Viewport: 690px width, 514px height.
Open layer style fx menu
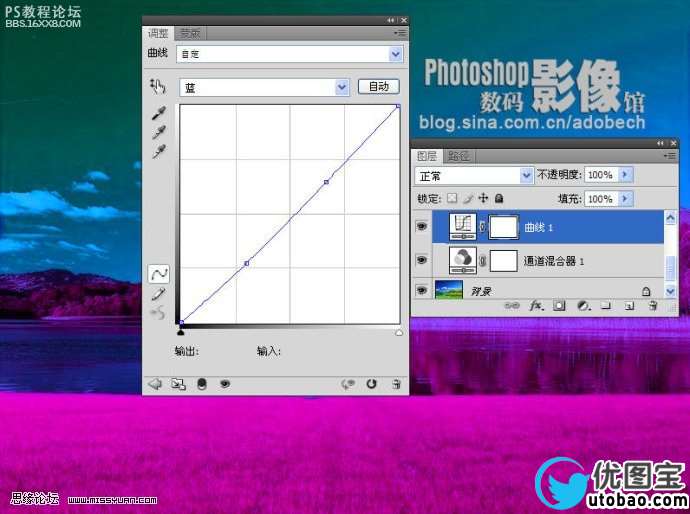tap(536, 305)
